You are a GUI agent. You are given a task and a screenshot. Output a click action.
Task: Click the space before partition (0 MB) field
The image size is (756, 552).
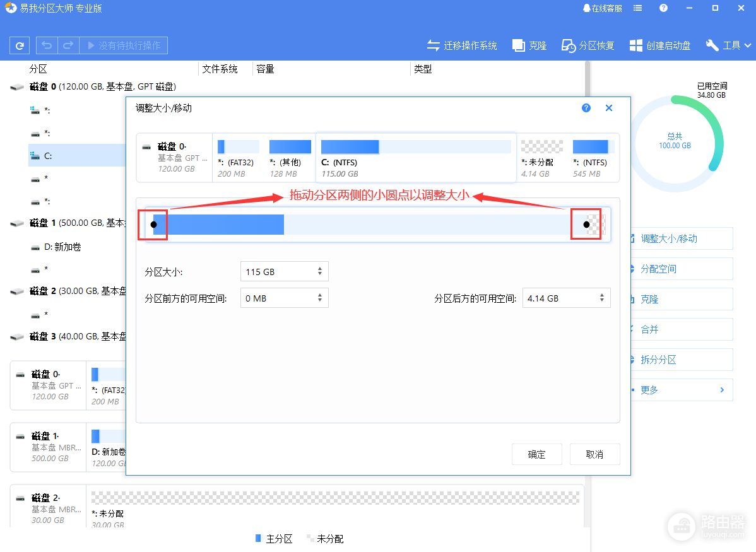[278, 298]
